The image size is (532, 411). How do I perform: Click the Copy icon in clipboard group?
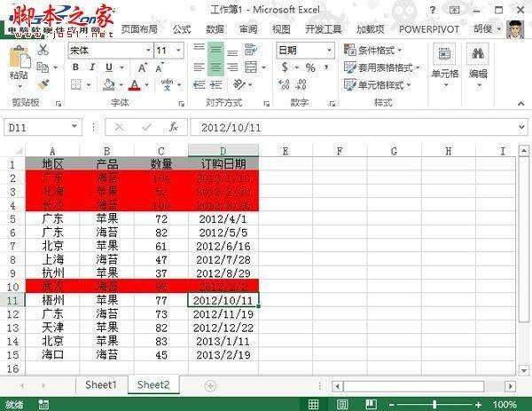pyautogui.click(x=43, y=67)
